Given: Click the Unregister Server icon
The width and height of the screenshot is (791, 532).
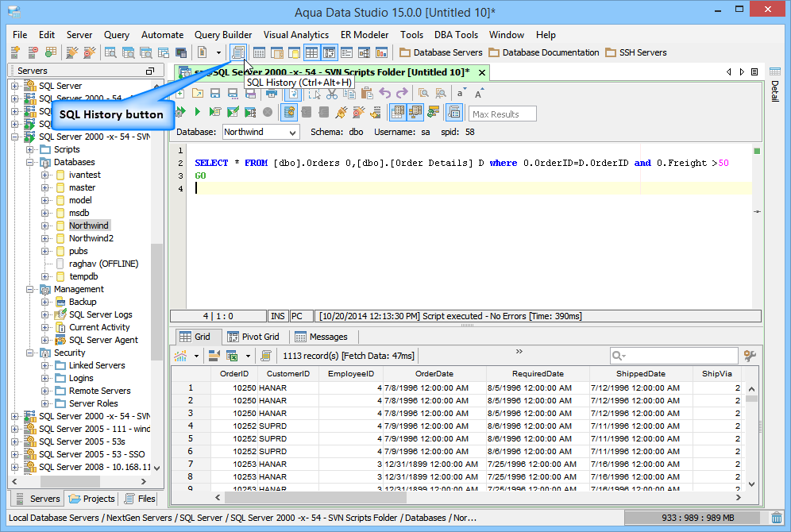Looking at the screenshot, I should pos(33,52).
